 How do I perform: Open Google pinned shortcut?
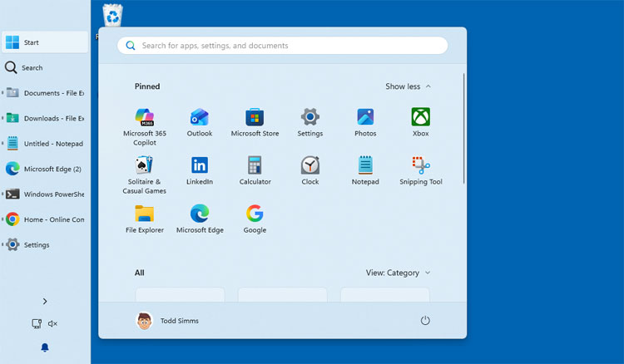(x=255, y=219)
